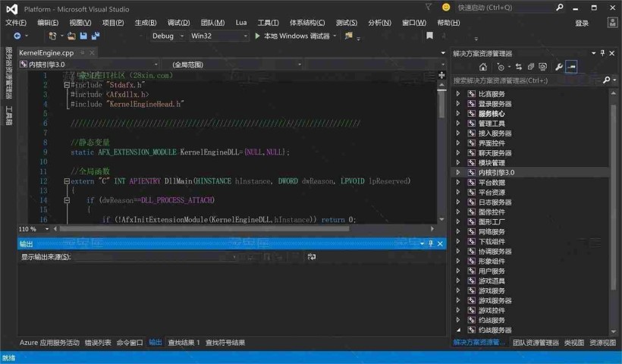Select the 游戏道具 project in the tree

[x=491, y=281]
